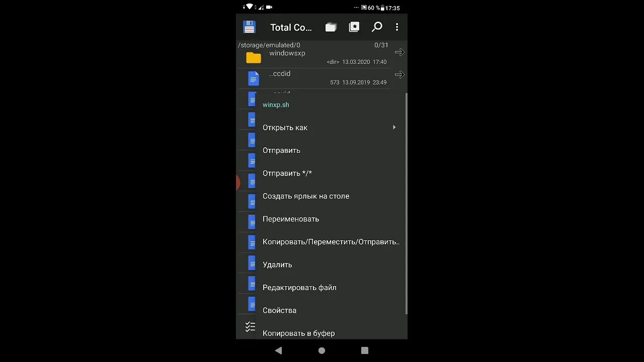The image size is (644, 362).
Task: Tap the arrow beside windowsxp row
Action: (x=399, y=52)
